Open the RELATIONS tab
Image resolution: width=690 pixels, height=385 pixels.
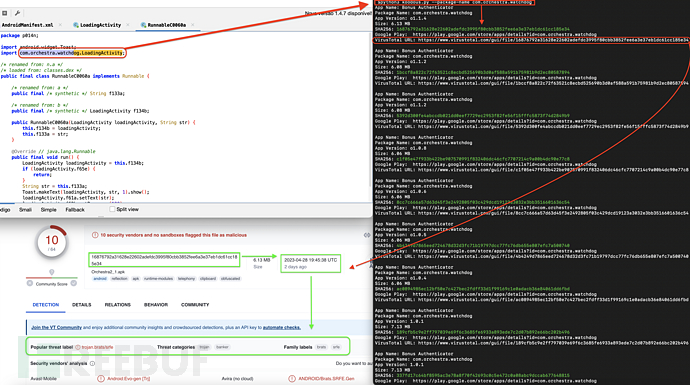tap(117, 304)
